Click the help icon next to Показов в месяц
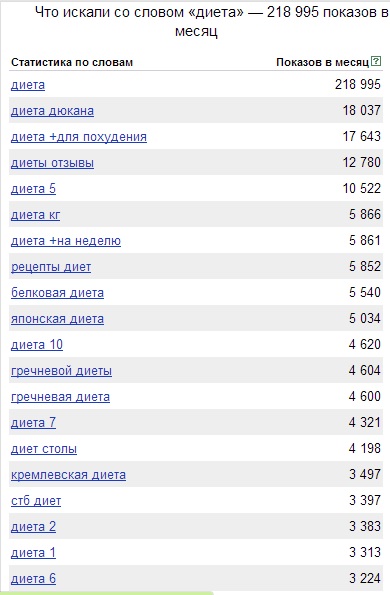The image size is (390, 595). pyautogui.click(x=376, y=61)
